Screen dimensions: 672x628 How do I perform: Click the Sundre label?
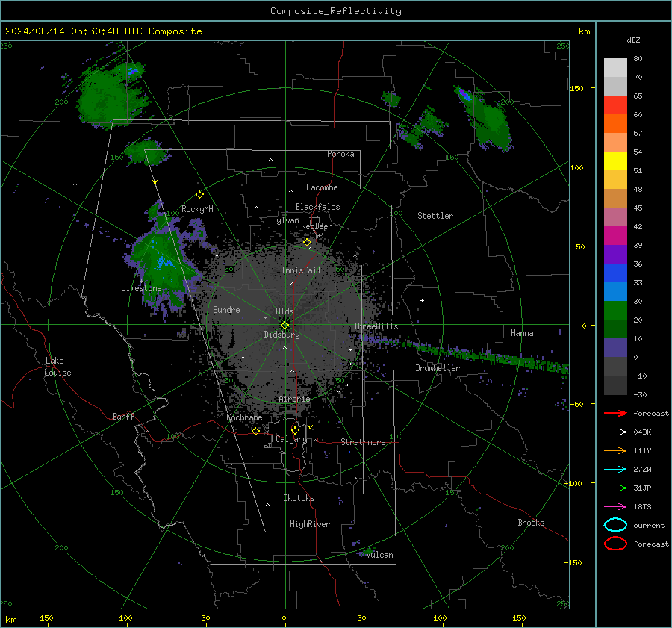[x=226, y=309]
